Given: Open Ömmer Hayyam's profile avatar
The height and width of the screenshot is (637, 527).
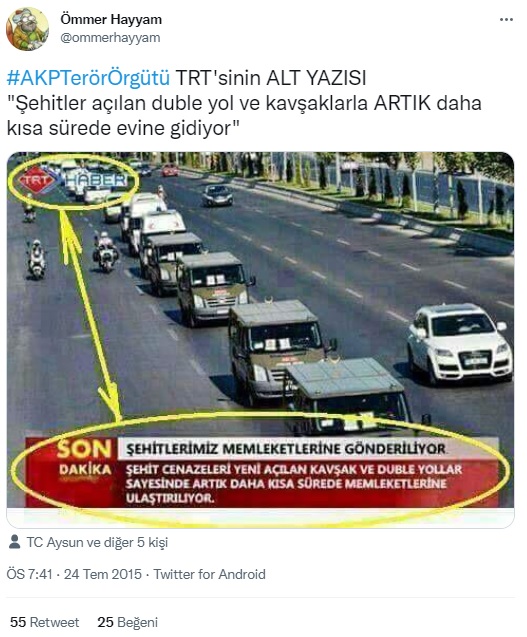Looking at the screenshot, I should point(27,29).
